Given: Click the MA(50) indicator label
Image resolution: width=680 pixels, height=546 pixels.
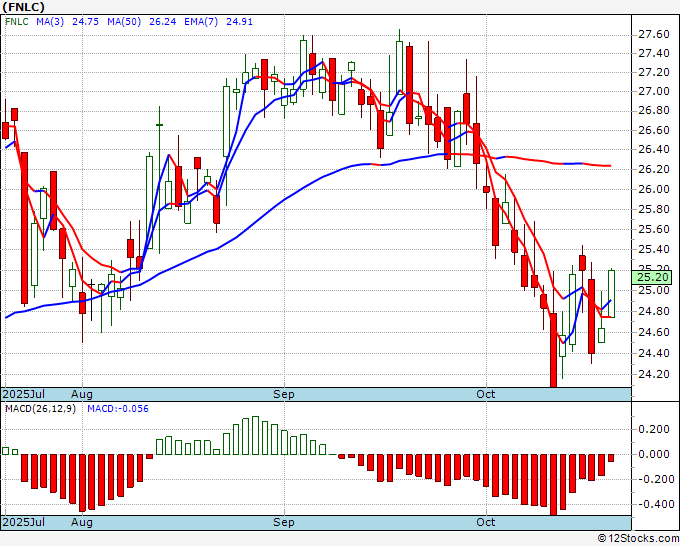Looking at the screenshot, I should pos(124,22).
